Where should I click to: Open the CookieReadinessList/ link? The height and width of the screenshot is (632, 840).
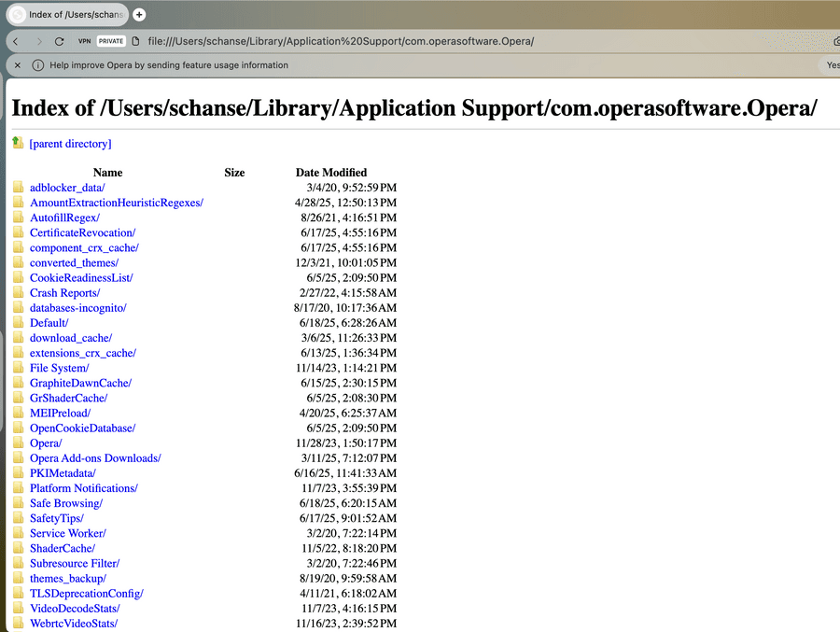click(x=81, y=277)
